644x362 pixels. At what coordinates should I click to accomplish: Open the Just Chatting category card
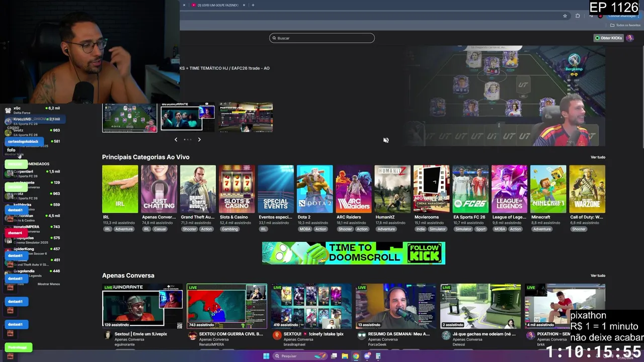click(x=159, y=189)
